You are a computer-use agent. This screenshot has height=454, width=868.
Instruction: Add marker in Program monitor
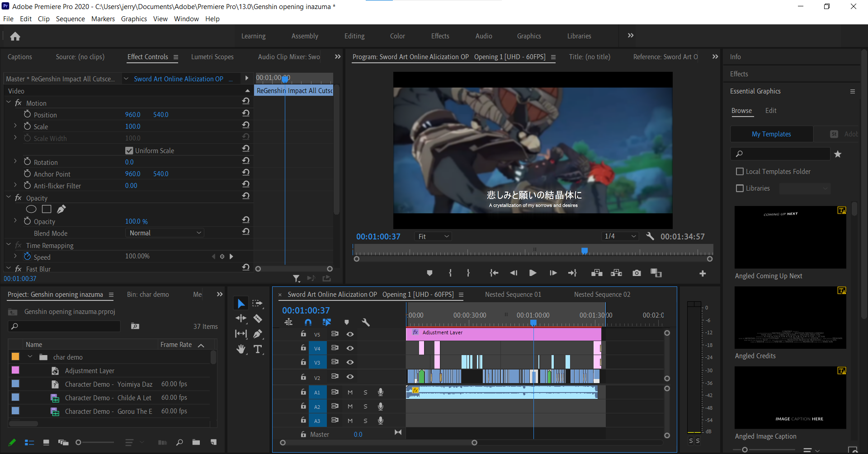429,273
